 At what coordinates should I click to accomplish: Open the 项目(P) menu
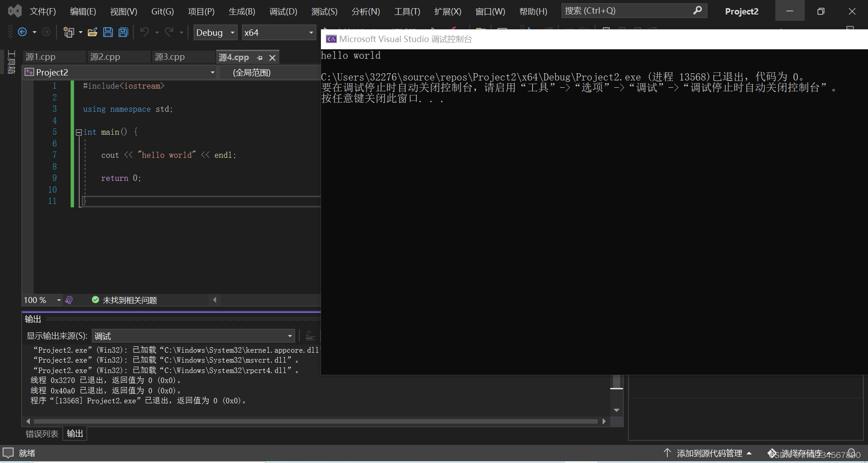pos(201,11)
